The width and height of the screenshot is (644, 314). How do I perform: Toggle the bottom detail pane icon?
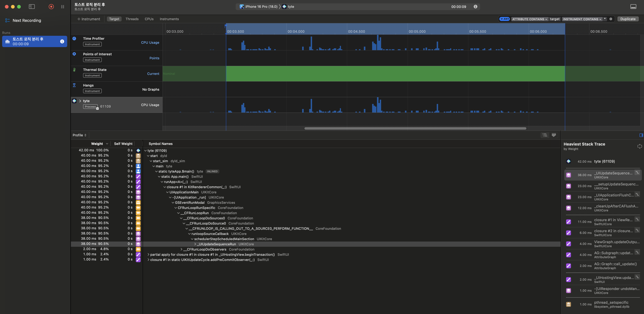pos(633,7)
